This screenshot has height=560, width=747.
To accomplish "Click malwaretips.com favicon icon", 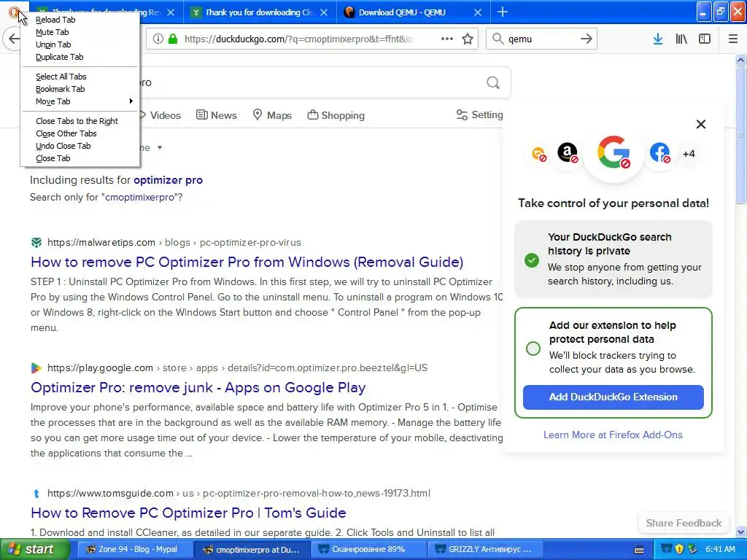I will pyautogui.click(x=36, y=242).
